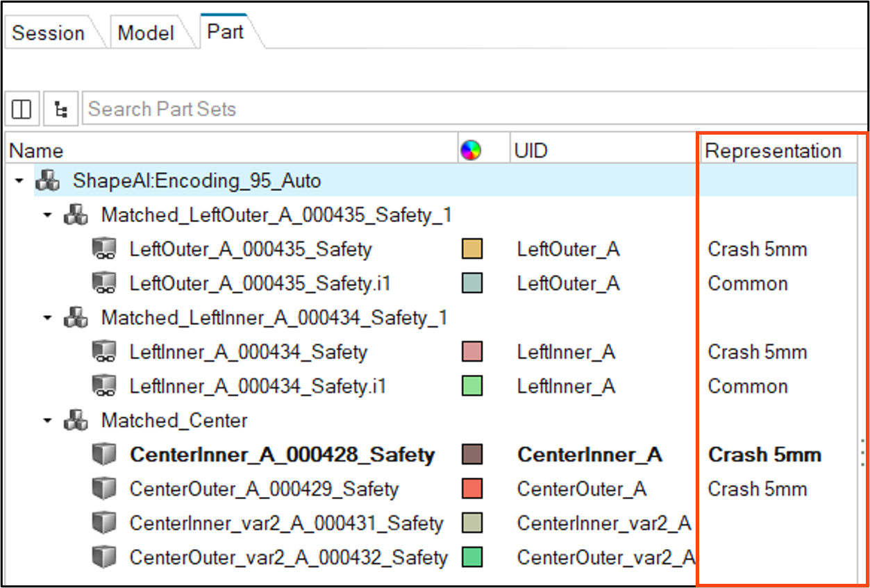
Task: Click the LeftInner_A_000434_Safety.i1 part icon
Action: click(x=103, y=387)
